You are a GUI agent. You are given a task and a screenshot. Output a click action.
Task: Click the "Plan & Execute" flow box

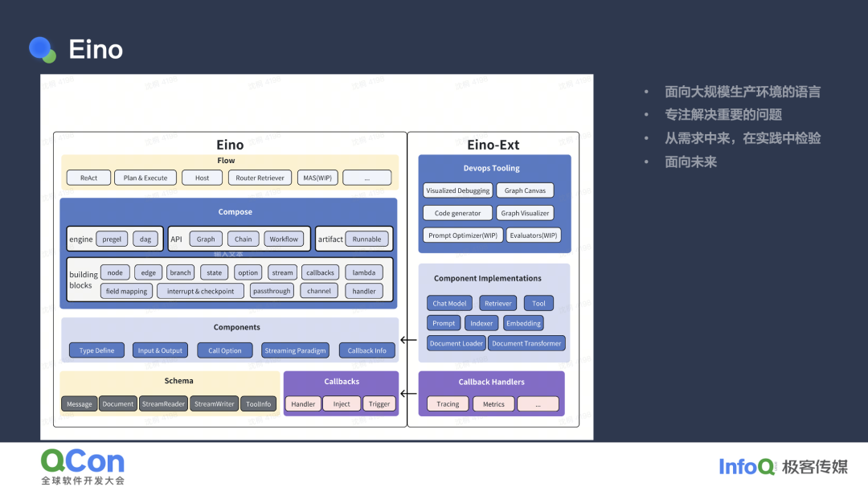coord(145,178)
